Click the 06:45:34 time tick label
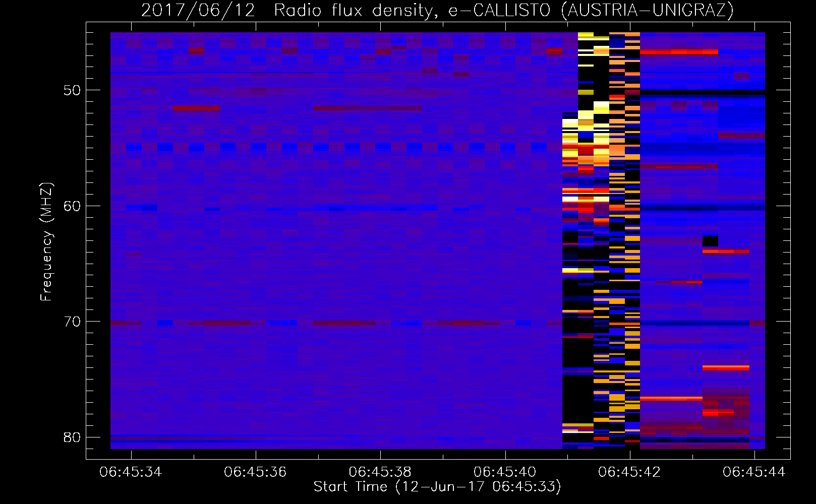Screen dimensions: 816x504 click(x=131, y=472)
